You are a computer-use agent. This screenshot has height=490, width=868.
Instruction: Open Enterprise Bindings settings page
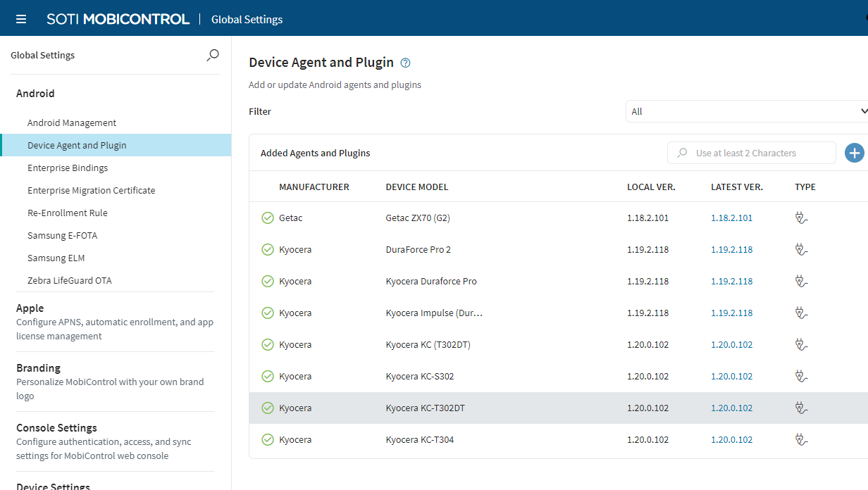coord(68,168)
